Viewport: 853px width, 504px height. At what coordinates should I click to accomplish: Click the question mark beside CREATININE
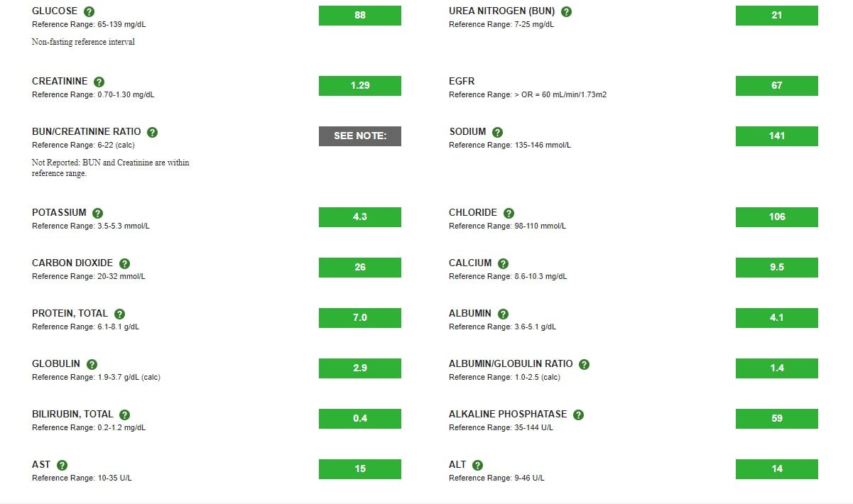[x=99, y=82]
